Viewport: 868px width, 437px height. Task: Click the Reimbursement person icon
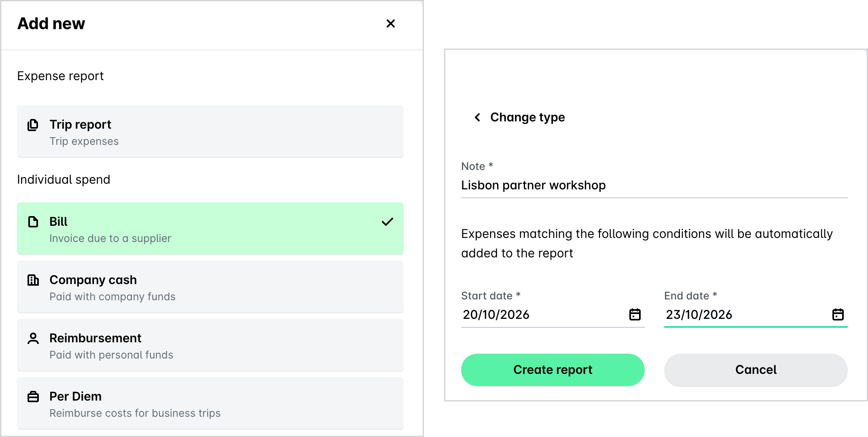pyautogui.click(x=33, y=338)
